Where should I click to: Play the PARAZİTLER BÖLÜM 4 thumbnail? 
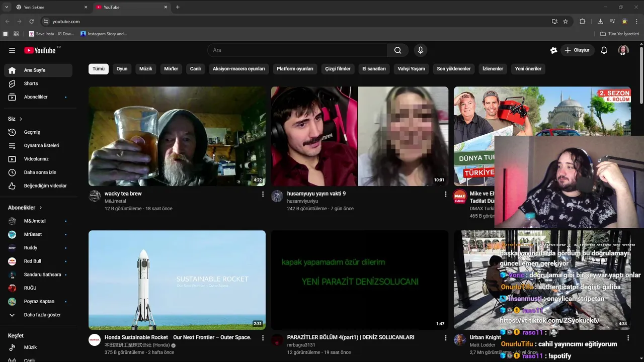[x=360, y=280]
